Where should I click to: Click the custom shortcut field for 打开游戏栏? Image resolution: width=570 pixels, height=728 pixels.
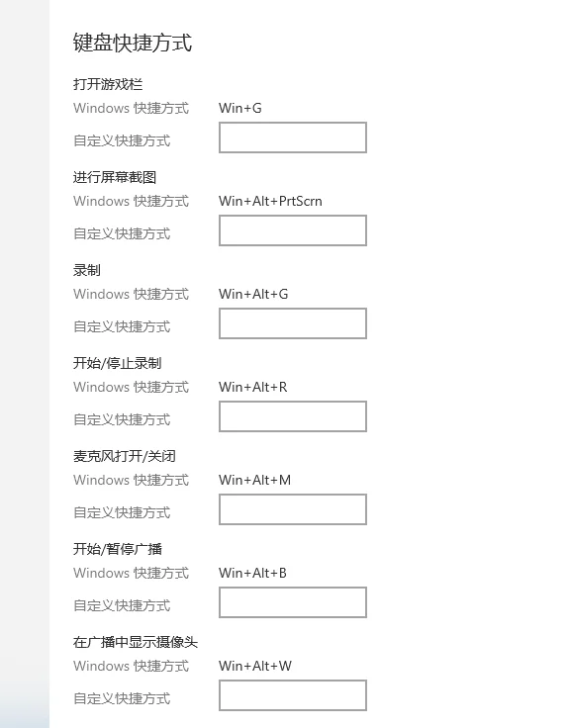click(x=293, y=137)
